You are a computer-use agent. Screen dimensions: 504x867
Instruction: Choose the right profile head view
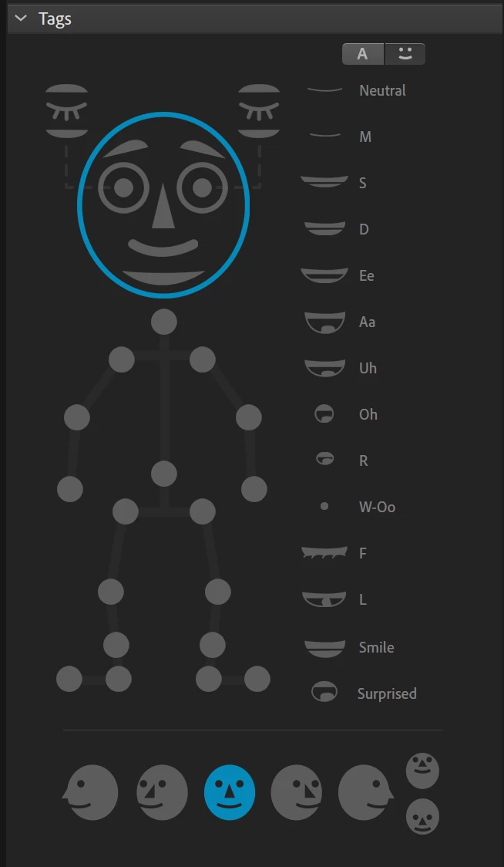tap(366, 792)
